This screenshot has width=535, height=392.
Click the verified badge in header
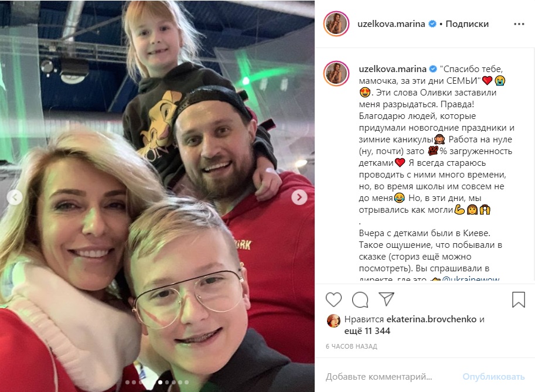coord(432,24)
